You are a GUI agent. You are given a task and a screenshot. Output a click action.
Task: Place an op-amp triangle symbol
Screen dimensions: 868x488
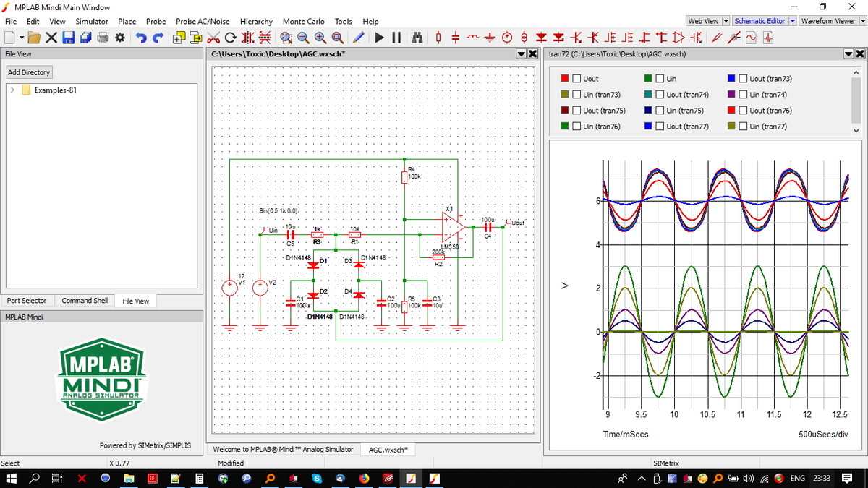pos(679,38)
